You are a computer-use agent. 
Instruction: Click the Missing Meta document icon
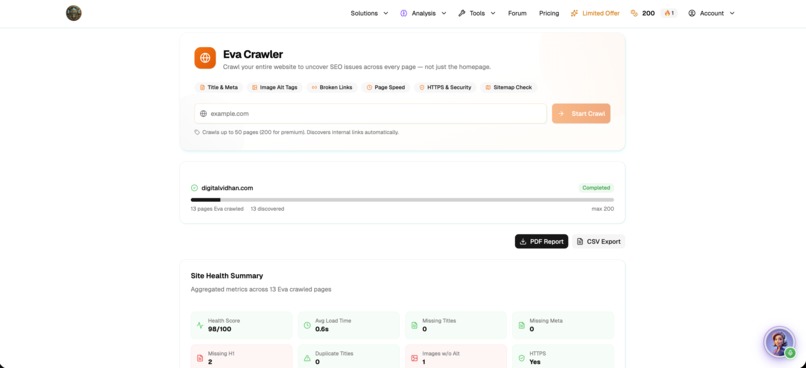[x=521, y=325]
